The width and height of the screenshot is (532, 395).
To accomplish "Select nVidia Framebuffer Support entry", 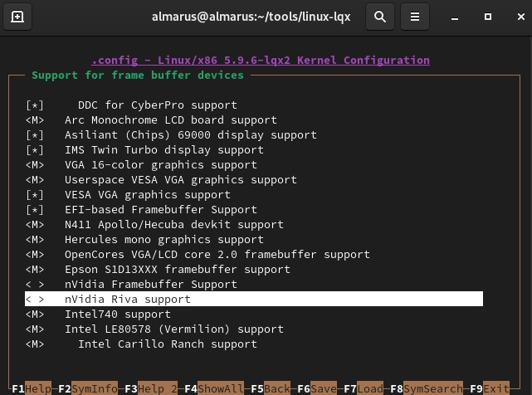I will tap(151, 285).
